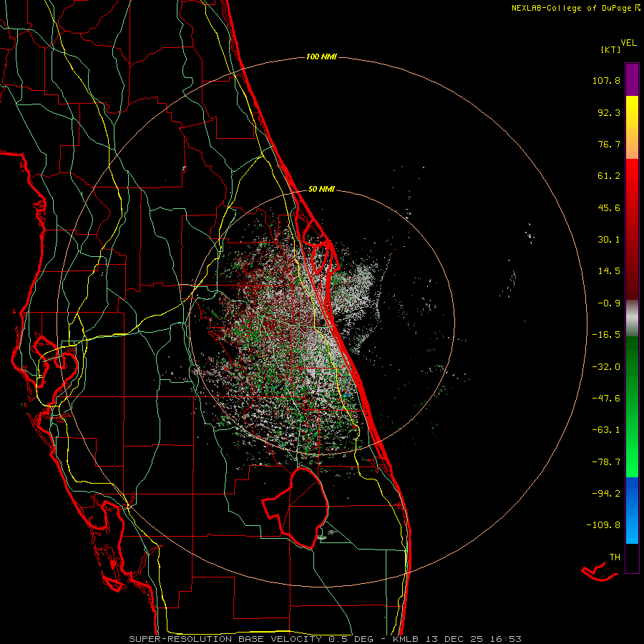Click the [KT] units label
Image resolution: width=644 pixels, height=644 pixels.
[x=611, y=49]
